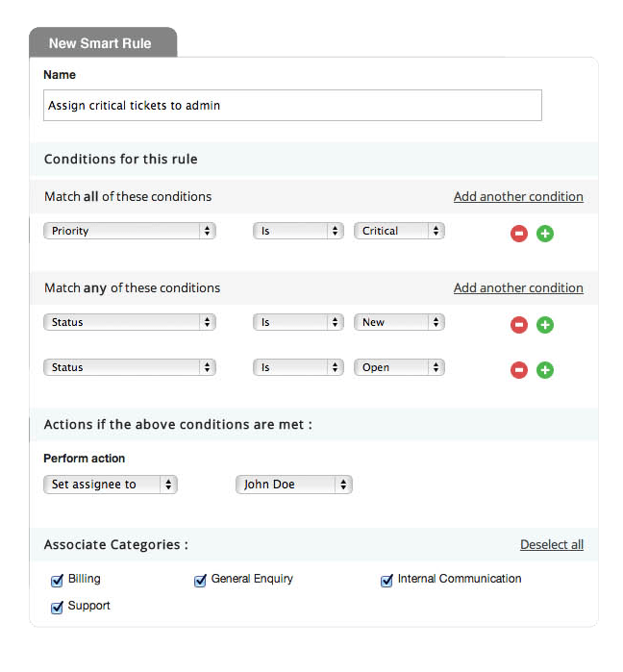
Task: Uncheck the General Enquiry checkbox
Action: coord(200,581)
